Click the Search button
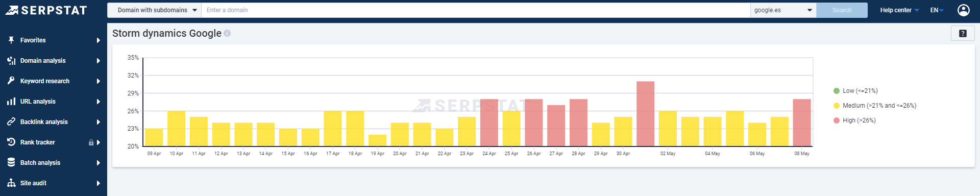980x196 pixels. click(x=842, y=10)
